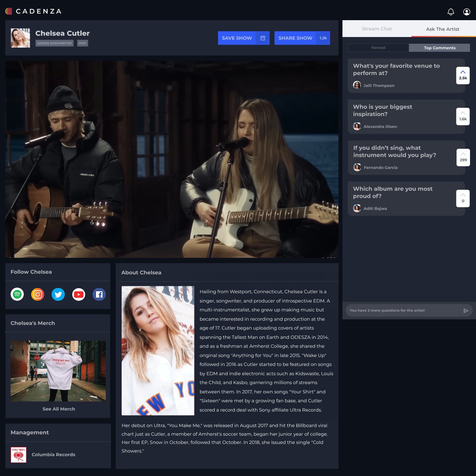Image resolution: width=476 pixels, height=476 pixels.
Task: Open Chelsea's YouTube channel
Action: tap(79, 294)
